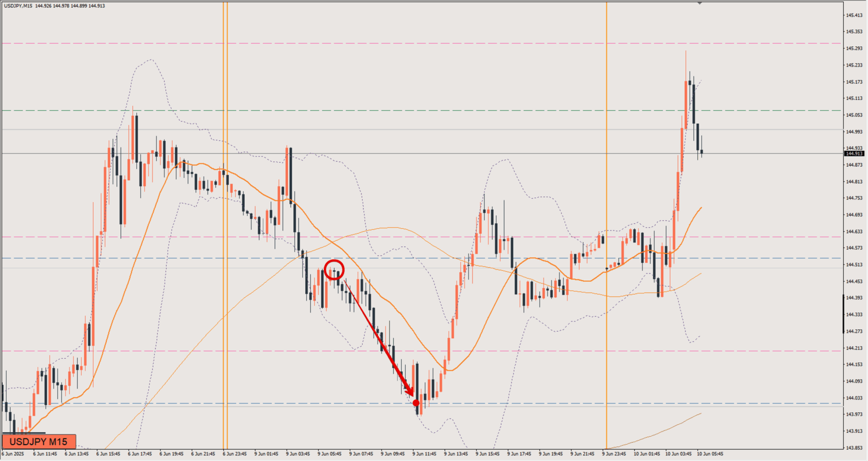868x461 pixels.
Task: Click the 145.053 price scale label
Action: coord(854,115)
